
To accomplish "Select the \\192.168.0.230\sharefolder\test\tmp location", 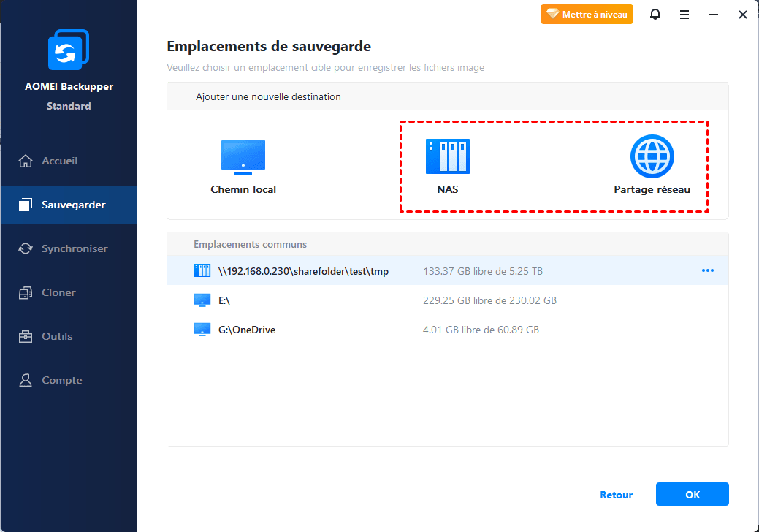I will pos(448,270).
